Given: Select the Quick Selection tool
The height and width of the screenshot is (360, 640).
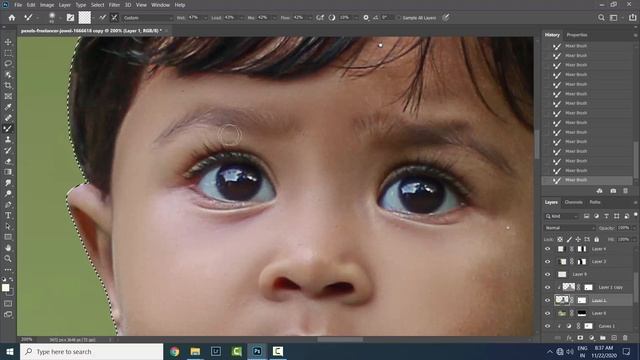Looking at the screenshot, I should click(8, 75).
